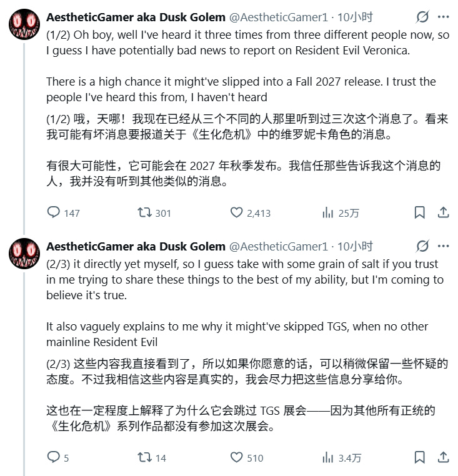
Task: Open the first tweet's 10小时 timestamp
Action: pos(355,17)
